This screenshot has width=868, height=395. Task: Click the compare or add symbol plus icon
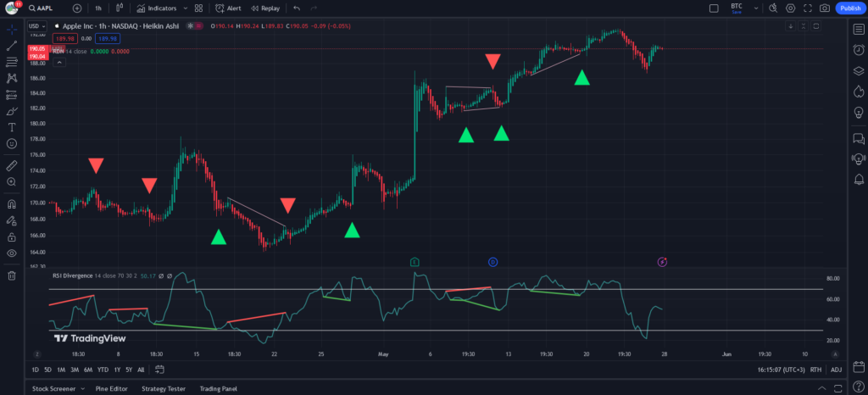click(77, 8)
